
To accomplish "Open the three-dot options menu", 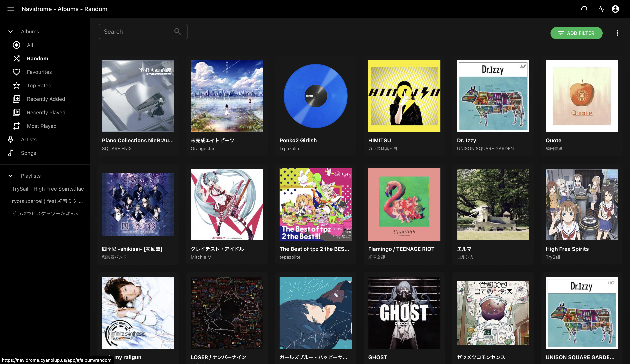I will (x=617, y=33).
